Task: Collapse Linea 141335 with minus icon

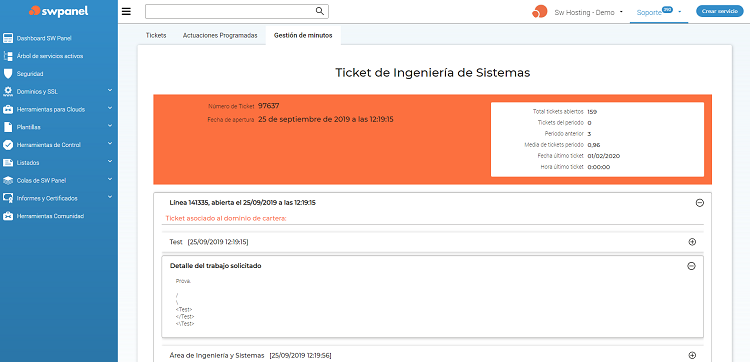Action: click(x=699, y=203)
